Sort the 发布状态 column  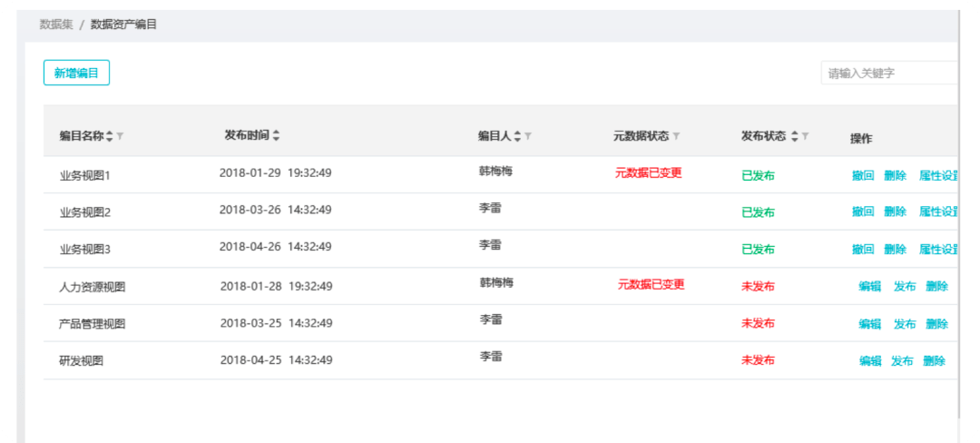point(795,136)
